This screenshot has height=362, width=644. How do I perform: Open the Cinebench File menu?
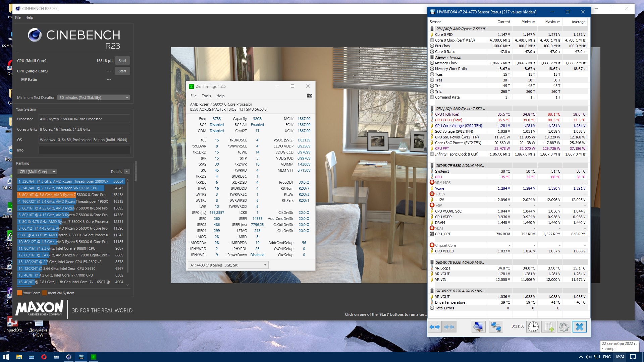point(18,17)
